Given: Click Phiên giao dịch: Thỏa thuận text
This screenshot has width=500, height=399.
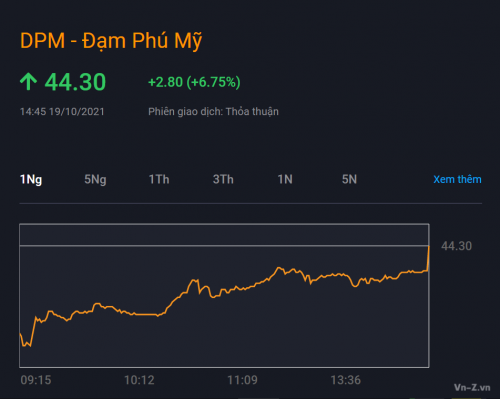Looking at the screenshot, I should [x=213, y=112].
